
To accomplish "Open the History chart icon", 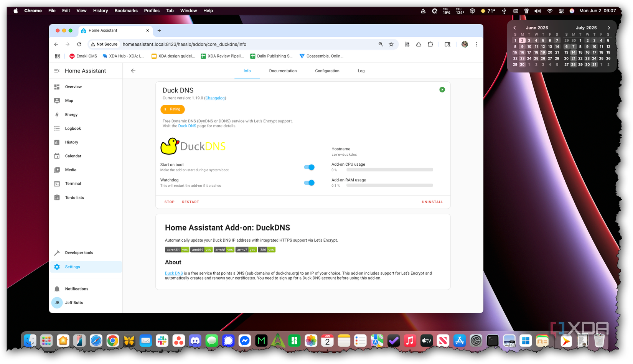I will [57, 142].
